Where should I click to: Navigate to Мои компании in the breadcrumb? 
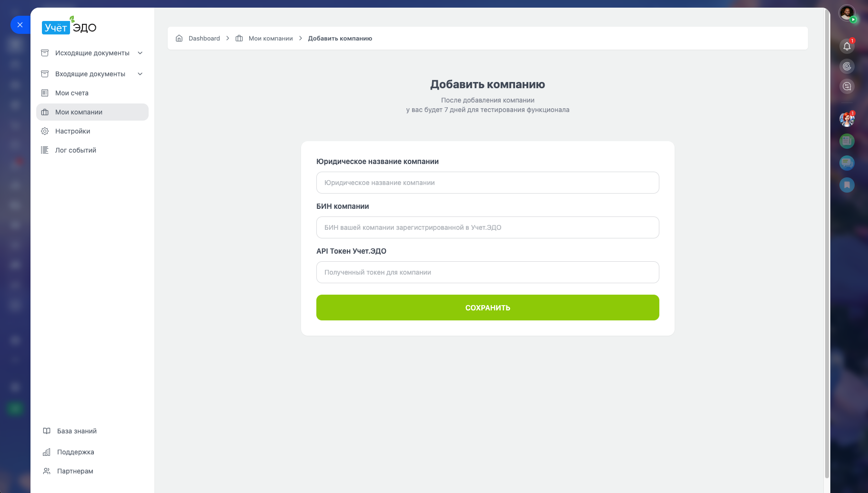[271, 38]
